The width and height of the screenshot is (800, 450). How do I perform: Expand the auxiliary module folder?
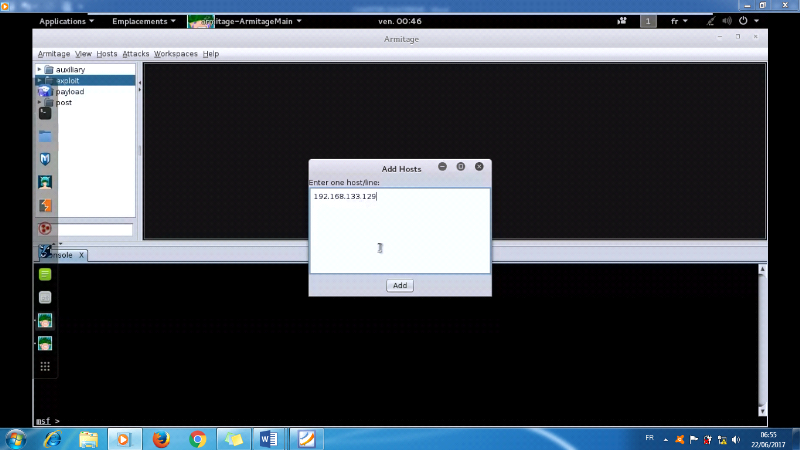click(x=39, y=69)
